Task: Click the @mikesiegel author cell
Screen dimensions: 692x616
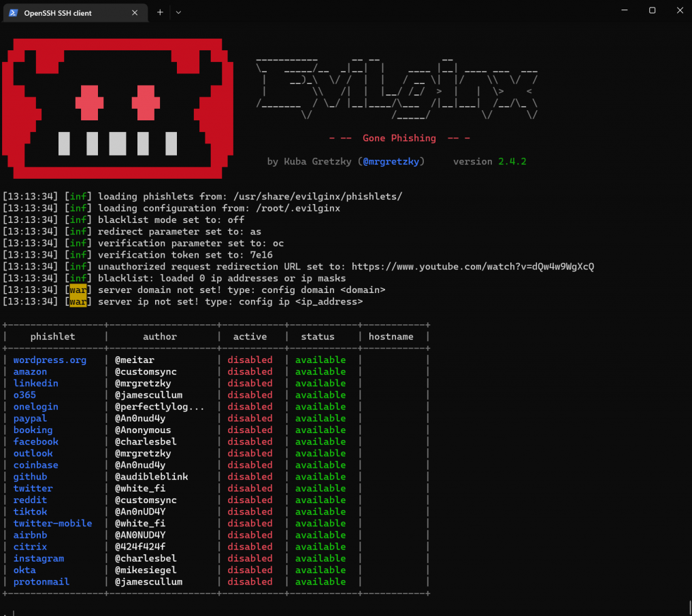Action: click(x=146, y=570)
